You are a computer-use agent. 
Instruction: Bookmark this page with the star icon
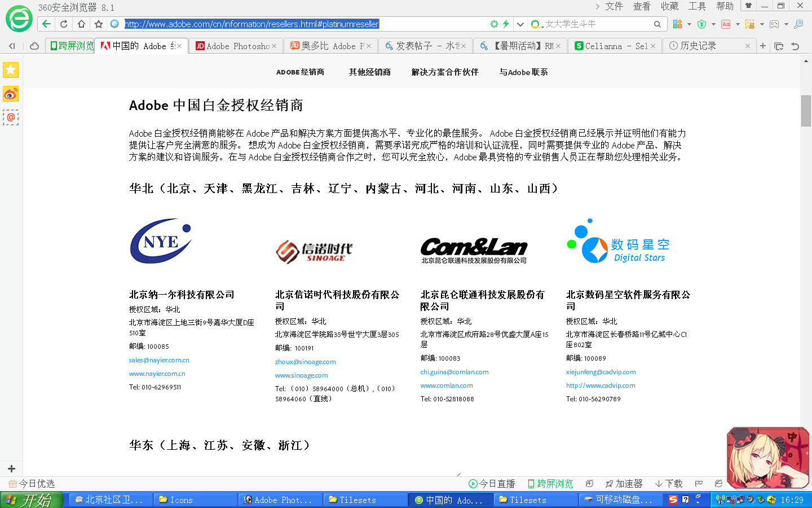pos(99,24)
